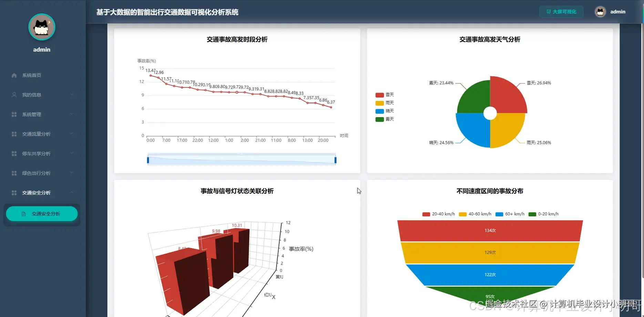Toggle 雨天 legend in weather pie chart

(x=385, y=103)
